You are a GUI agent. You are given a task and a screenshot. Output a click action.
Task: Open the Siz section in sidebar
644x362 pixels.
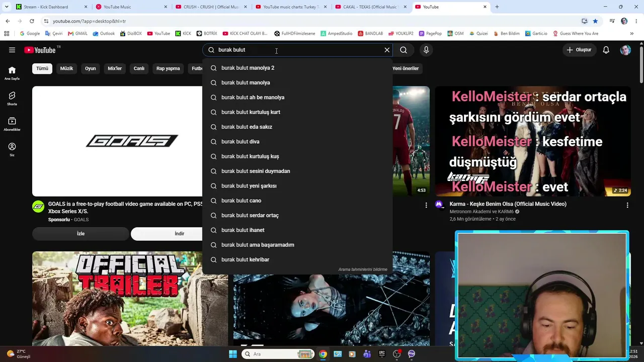click(x=12, y=149)
